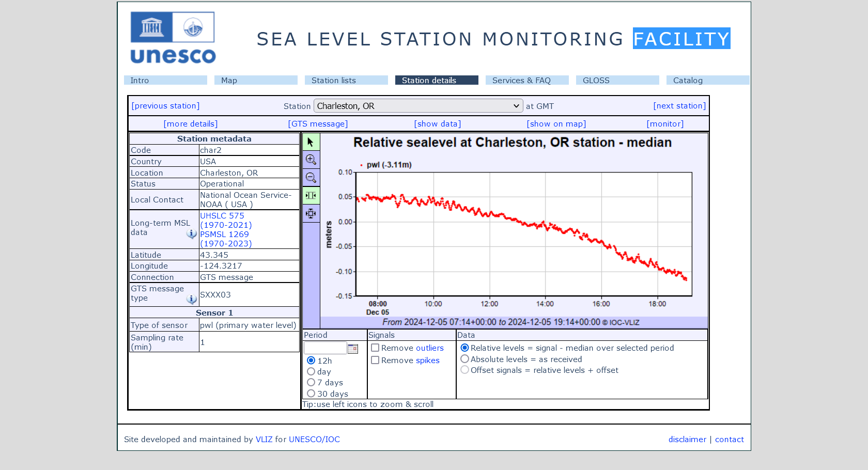Open the Catalog tab
The width and height of the screenshot is (868, 470).
point(708,80)
